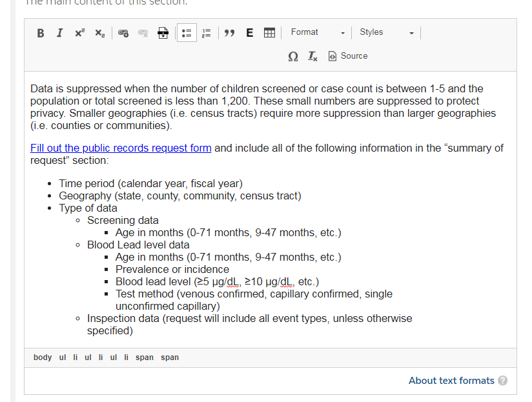Click the 'Screening data' sub-bullet
Viewport: 532px width, 402px height.
point(123,220)
